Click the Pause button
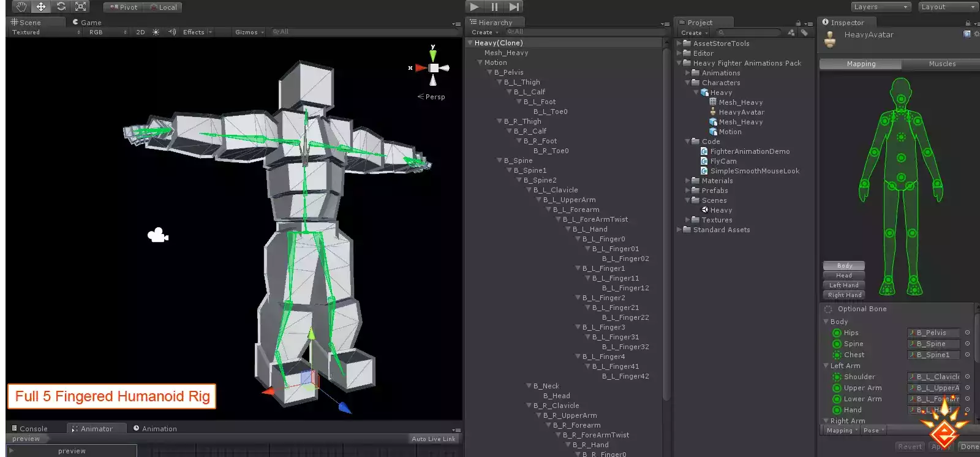This screenshot has width=980, height=457. point(494,7)
